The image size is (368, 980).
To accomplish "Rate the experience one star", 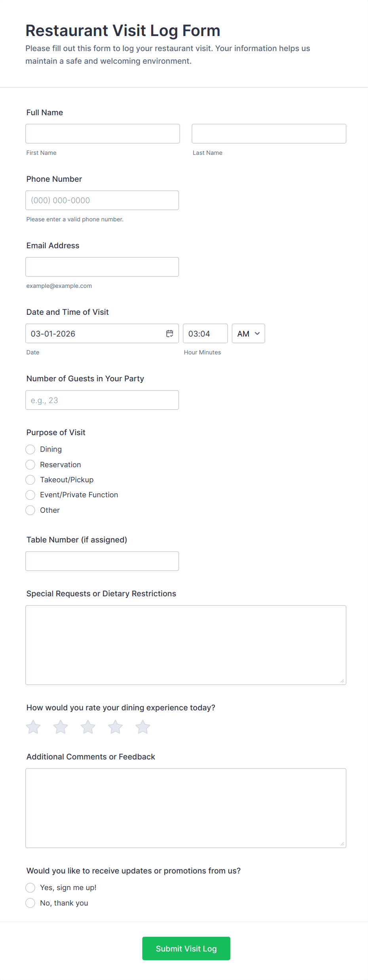I will [33, 727].
